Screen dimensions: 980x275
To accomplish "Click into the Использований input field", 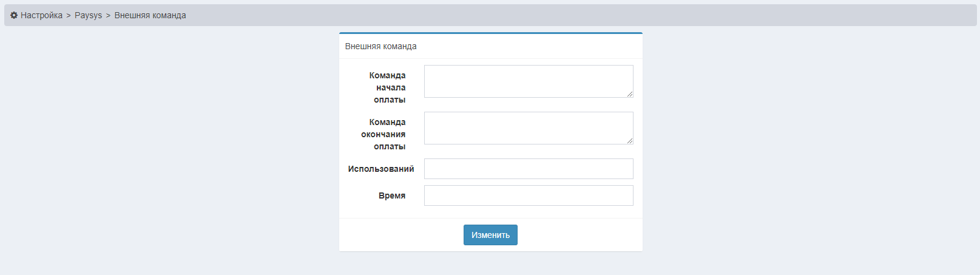I will (x=528, y=169).
